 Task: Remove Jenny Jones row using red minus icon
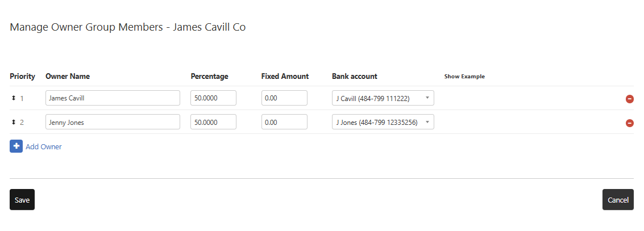pos(629,123)
